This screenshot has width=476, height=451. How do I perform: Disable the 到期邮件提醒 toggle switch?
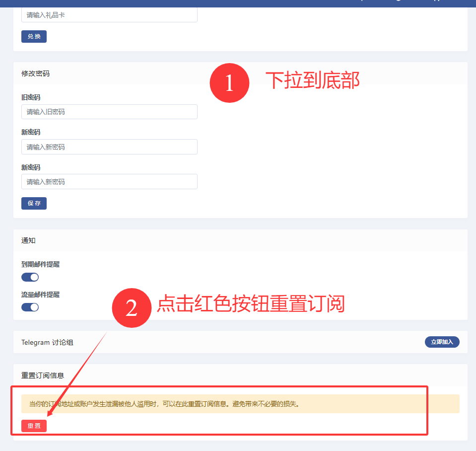pyautogui.click(x=30, y=277)
